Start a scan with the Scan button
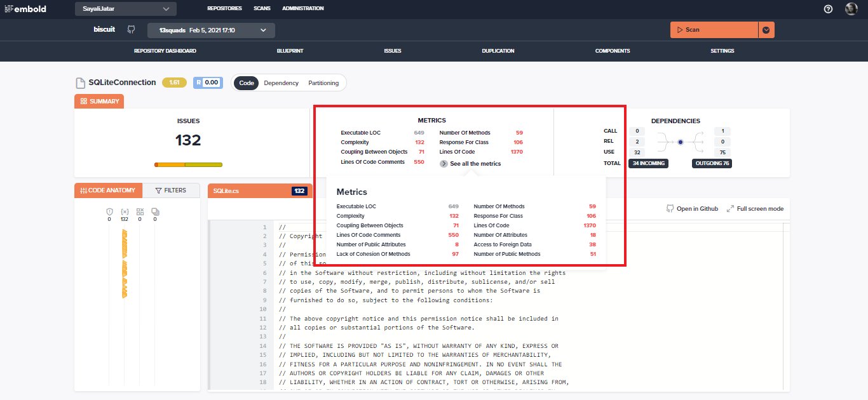 tap(714, 30)
